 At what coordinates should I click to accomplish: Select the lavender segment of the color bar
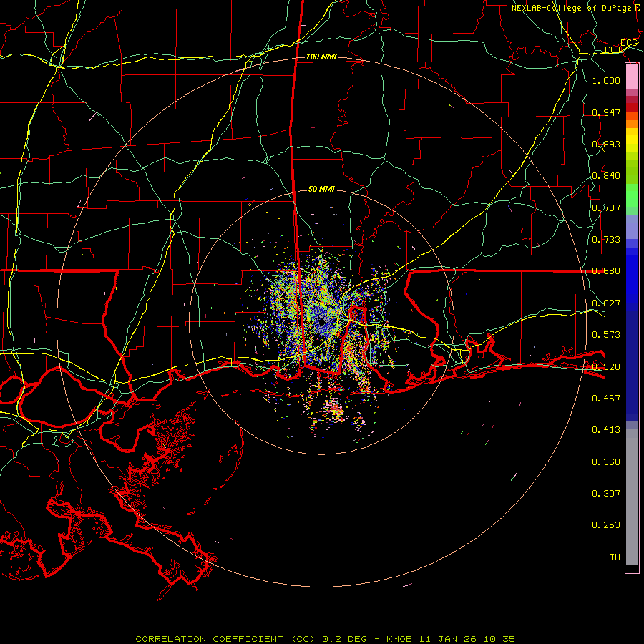[x=632, y=227]
